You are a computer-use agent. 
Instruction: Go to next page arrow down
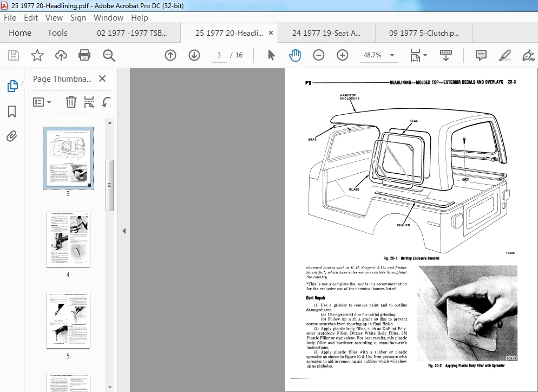194,55
